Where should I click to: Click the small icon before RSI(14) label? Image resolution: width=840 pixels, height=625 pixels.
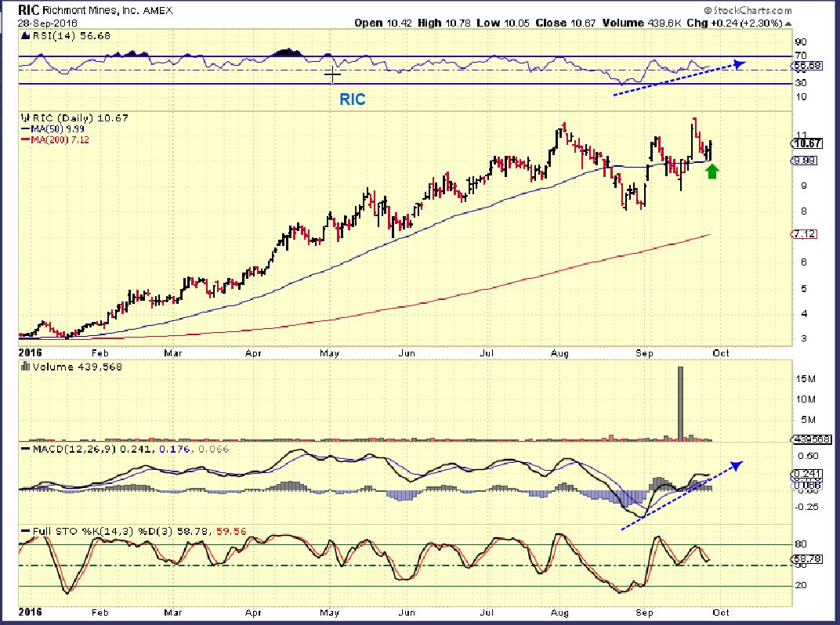pyautogui.click(x=24, y=36)
